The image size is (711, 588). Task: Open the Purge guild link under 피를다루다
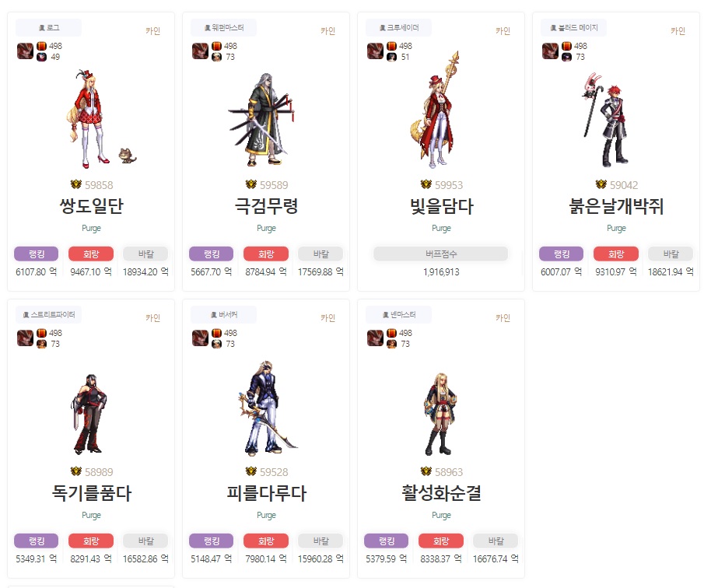pos(266,515)
